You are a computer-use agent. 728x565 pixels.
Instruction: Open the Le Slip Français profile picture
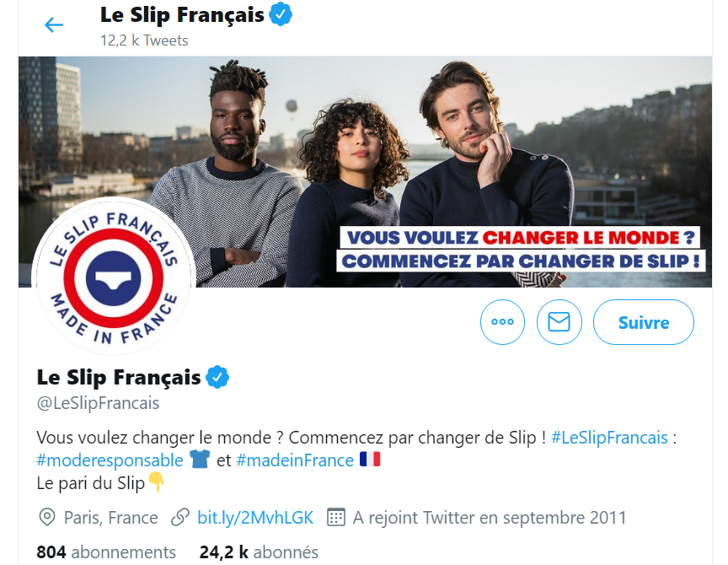tap(113, 277)
